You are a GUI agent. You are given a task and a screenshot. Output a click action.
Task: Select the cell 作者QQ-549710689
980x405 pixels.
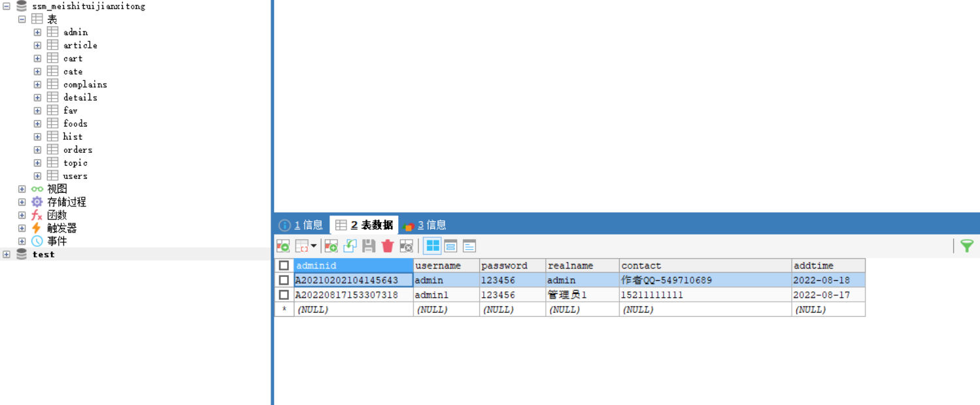705,280
